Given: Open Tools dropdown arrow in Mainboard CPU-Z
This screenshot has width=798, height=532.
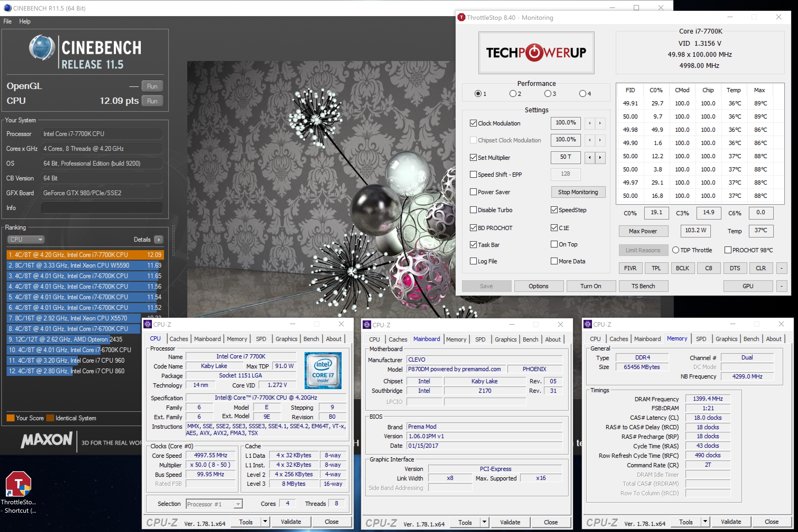Looking at the screenshot, I should [484, 522].
